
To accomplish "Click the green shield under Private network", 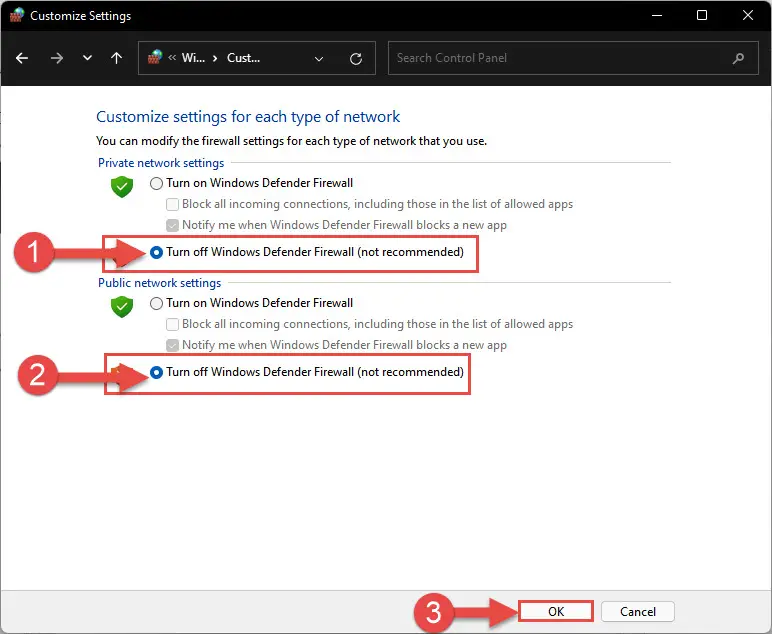I will (122, 186).
